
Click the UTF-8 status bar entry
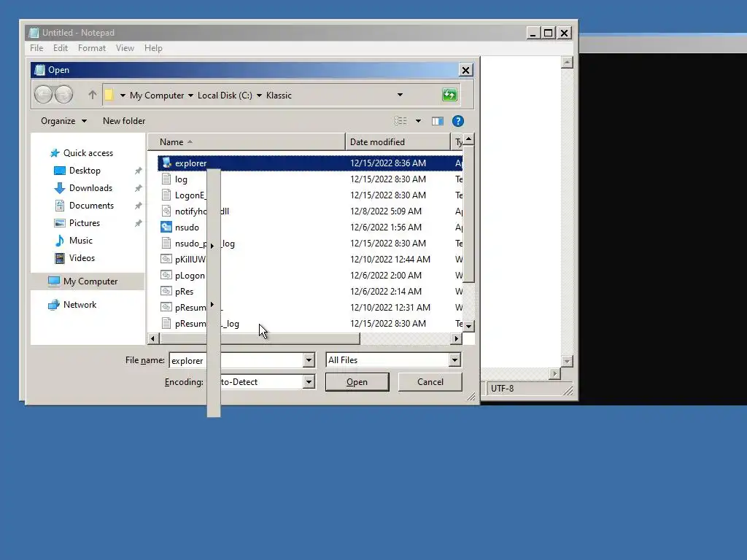pos(502,389)
